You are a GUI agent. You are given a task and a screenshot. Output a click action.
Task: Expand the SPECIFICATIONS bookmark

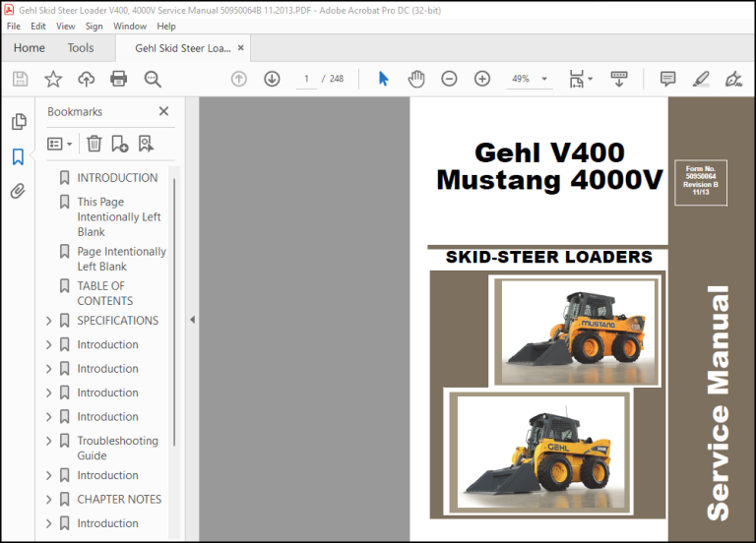pos(48,321)
